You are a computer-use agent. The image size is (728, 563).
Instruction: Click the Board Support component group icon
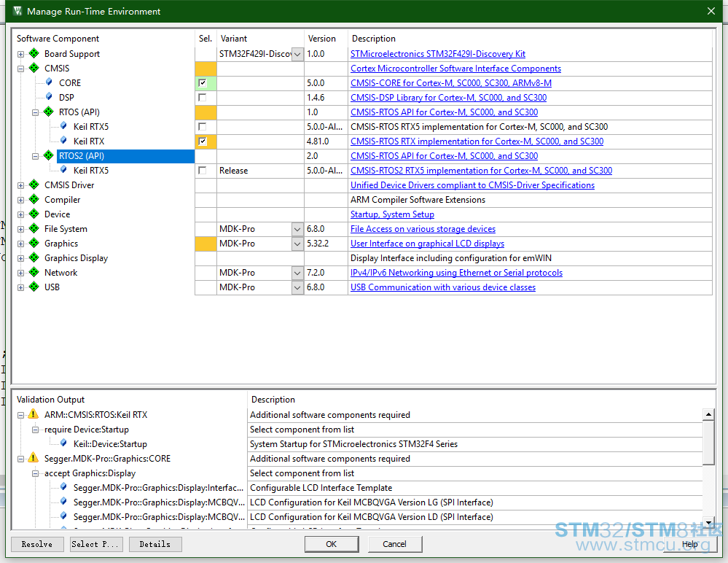pyautogui.click(x=34, y=53)
